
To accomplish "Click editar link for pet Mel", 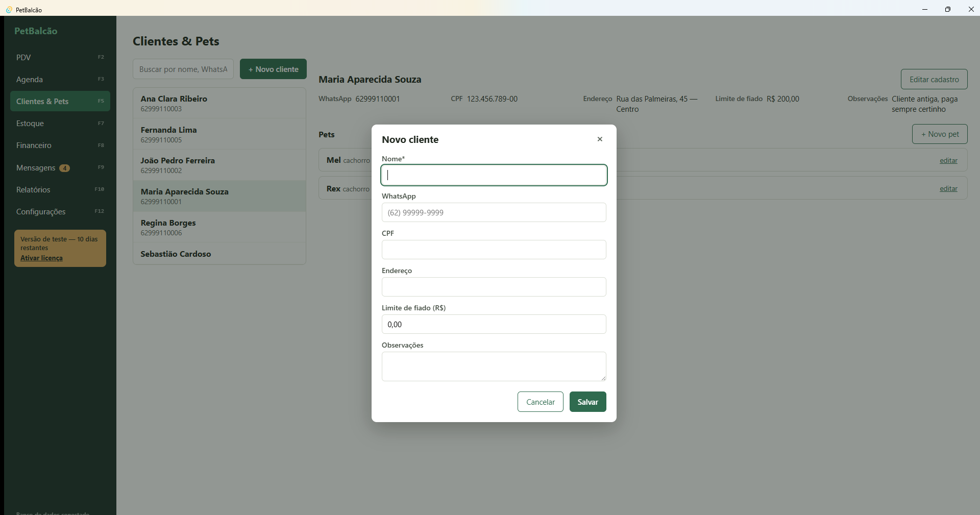I will click(948, 160).
